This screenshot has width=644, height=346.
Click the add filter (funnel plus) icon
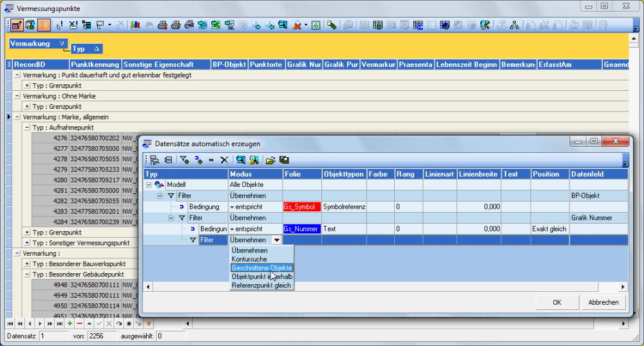pyautogui.click(x=184, y=160)
